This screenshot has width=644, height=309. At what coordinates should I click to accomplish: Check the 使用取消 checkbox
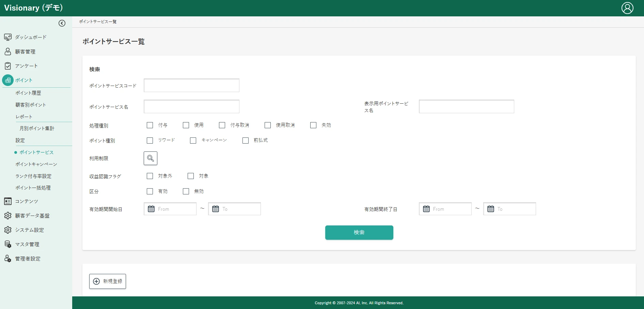coord(268,125)
